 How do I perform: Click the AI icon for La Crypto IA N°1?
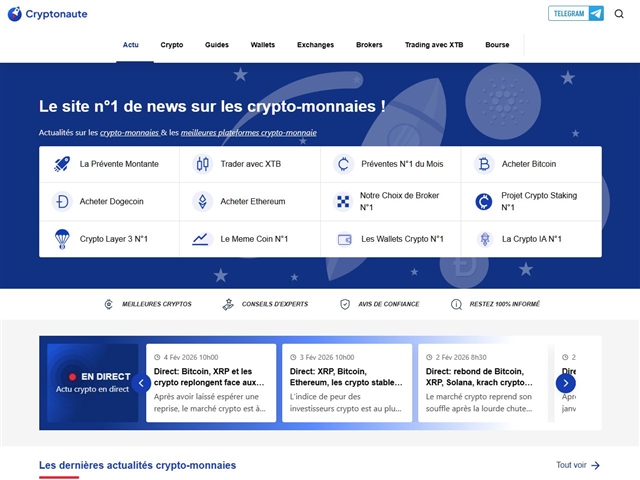click(485, 239)
